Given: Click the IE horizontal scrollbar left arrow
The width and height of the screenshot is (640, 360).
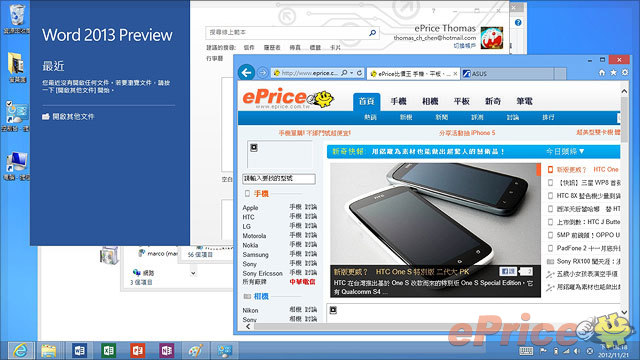Looking at the screenshot, I should tap(248, 327).
